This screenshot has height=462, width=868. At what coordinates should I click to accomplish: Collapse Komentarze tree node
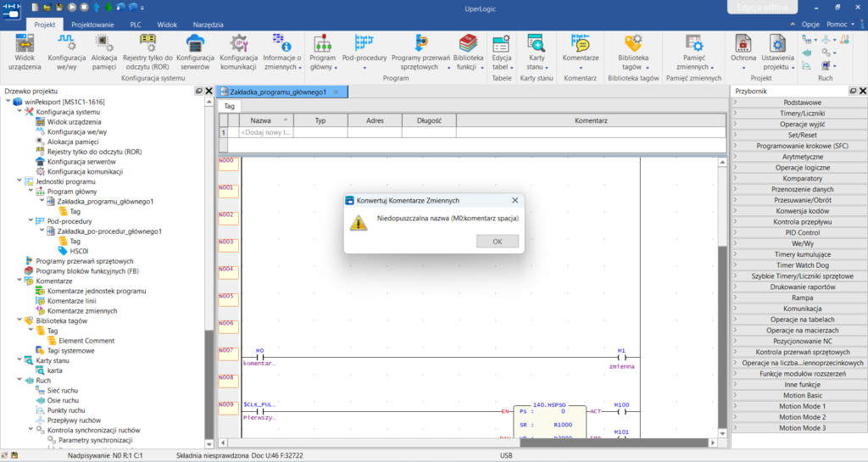[x=19, y=281]
